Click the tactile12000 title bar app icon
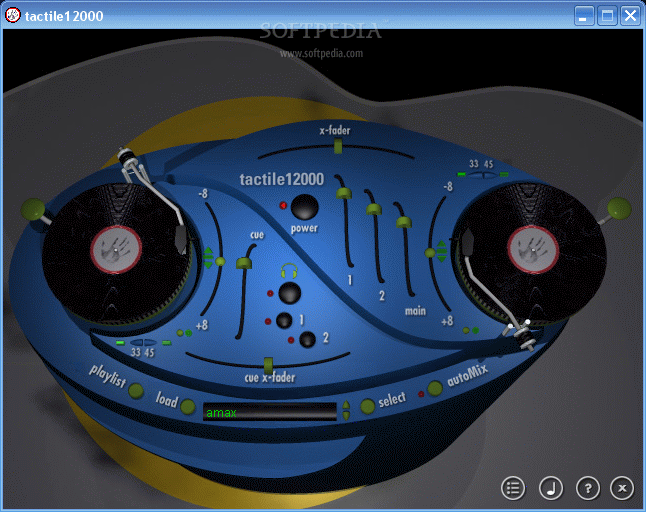Screen dimensions: 646x512 tap(13, 15)
